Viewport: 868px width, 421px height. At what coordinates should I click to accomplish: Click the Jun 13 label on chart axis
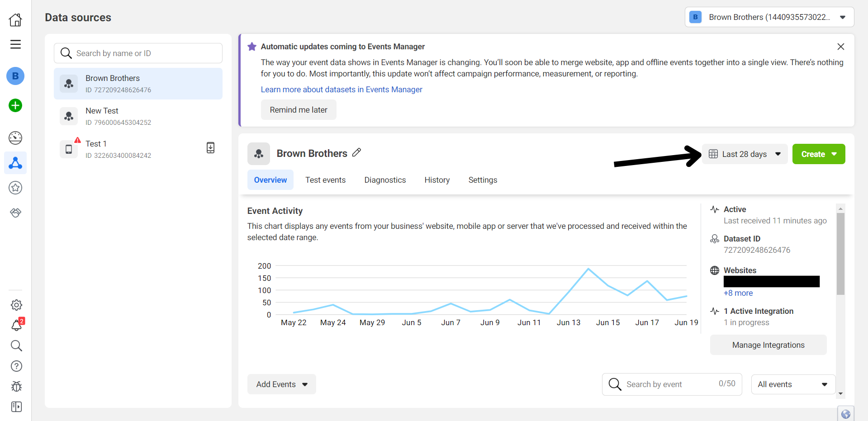click(569, 322)
